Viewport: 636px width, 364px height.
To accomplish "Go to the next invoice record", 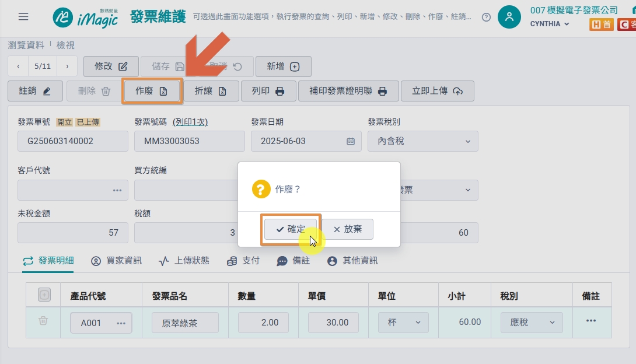I will coord(67,66).
